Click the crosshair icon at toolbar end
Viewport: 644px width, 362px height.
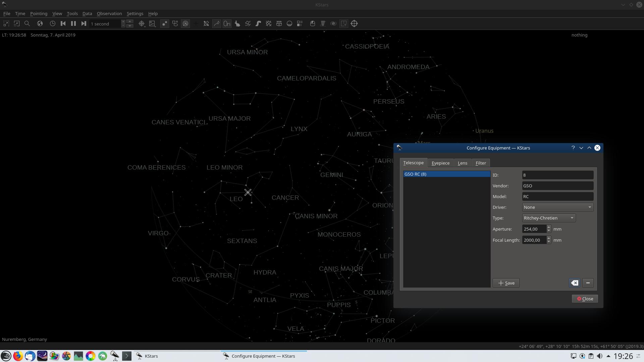354,23
